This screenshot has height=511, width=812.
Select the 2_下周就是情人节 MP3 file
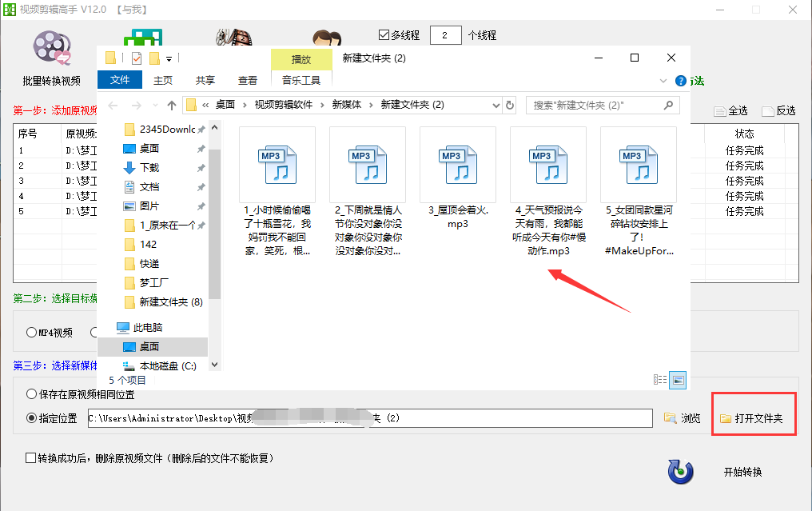(368, 164)
